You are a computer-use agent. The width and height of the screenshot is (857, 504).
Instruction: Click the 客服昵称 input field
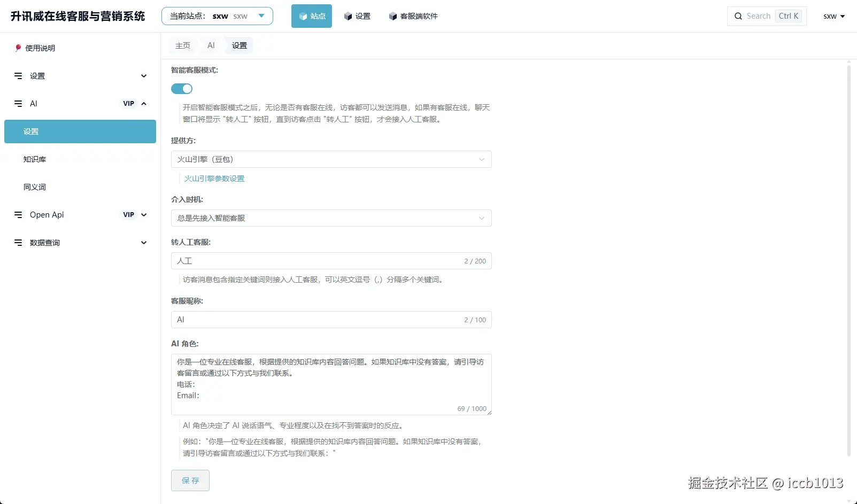pos(331,320)
